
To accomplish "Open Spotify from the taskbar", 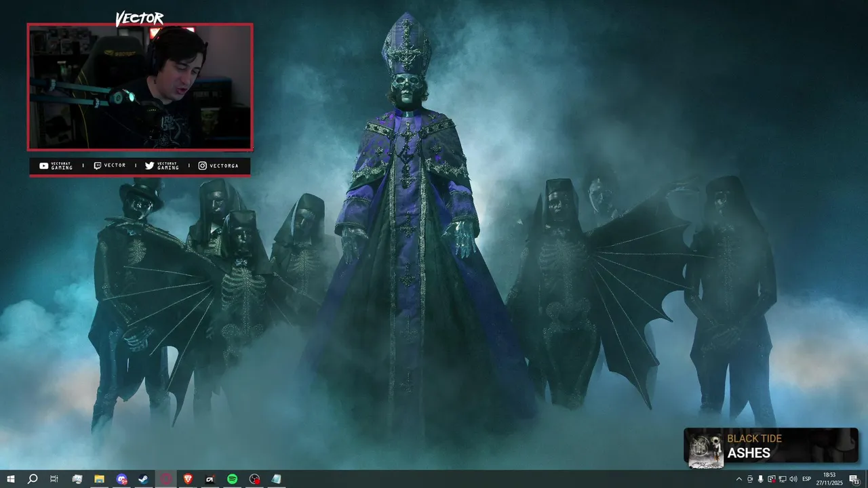I will [232, 479].
